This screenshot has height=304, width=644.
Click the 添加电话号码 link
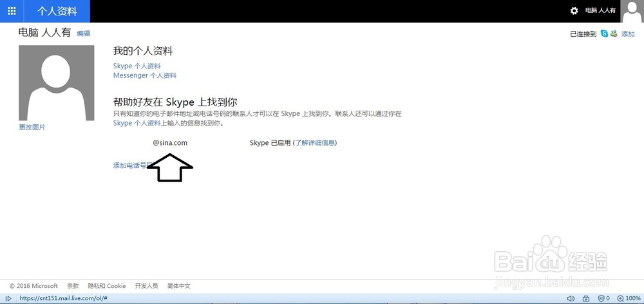(130, 166)
